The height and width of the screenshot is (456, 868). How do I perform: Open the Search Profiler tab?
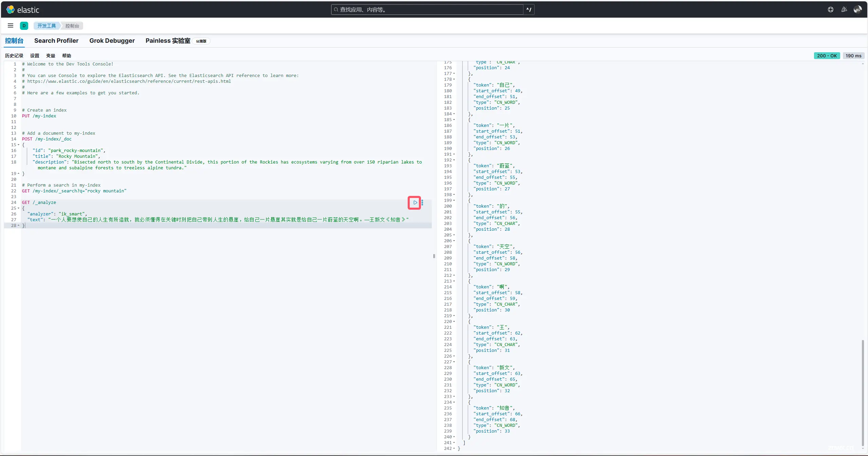pyautogui.click(x=56, y=41)
